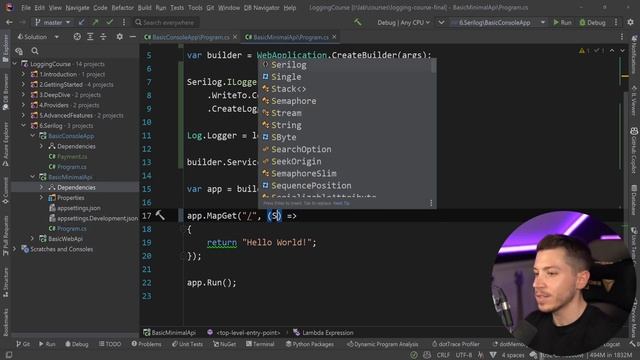Open completion popup options (three dots)
640x360 pixels.
click(431, 203)
